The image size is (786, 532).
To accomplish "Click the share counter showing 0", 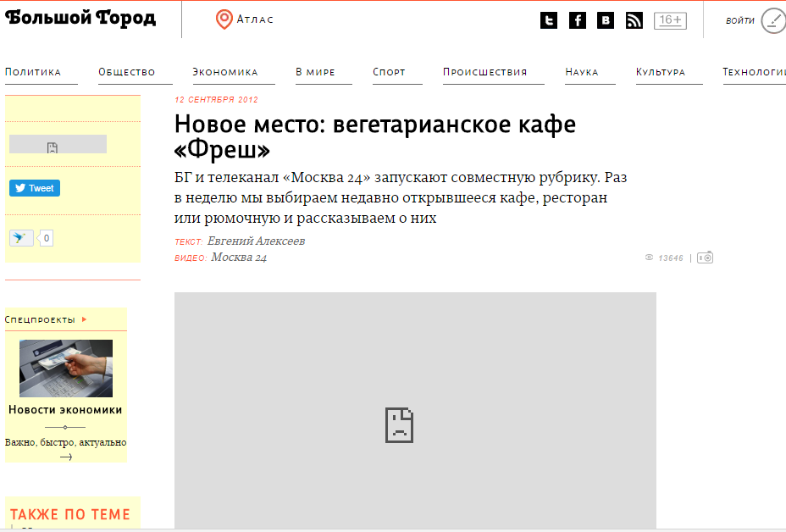I will click(x=46, y=238).
